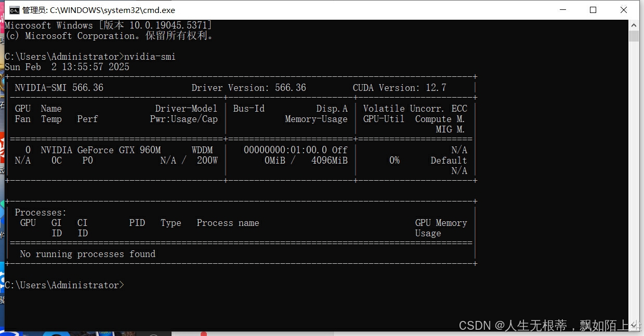The height and width of the screenshot is (336, 644).
Task: Click the scrollbar up arrow in cmd window
Action: click(x=634, y=25)
